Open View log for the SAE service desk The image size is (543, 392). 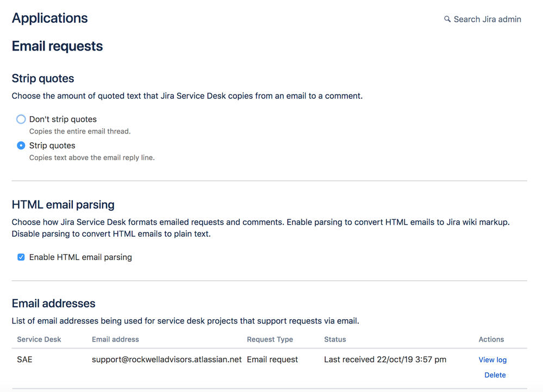(x=492, y=360)
